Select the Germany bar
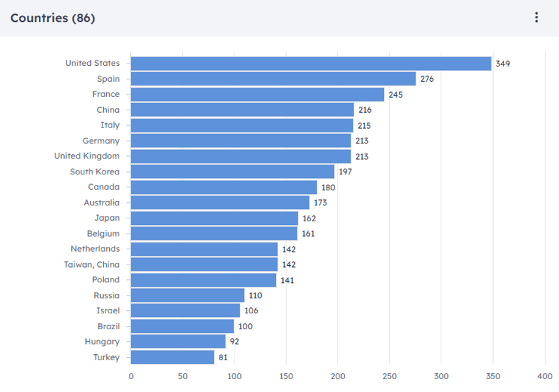The height and width of the screenshot is (392, 559). (241, 141)
